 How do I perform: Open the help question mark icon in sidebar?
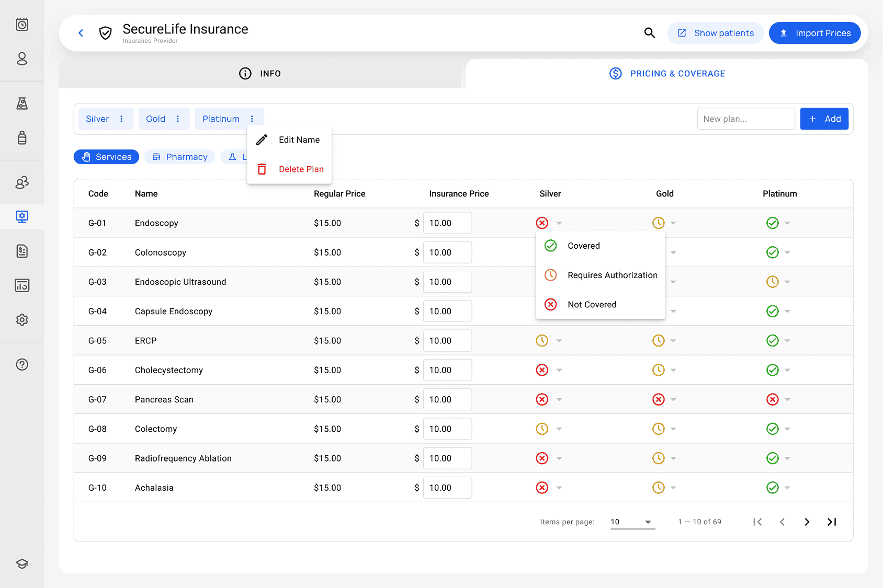pyautogui.click(x=22, y=364)
